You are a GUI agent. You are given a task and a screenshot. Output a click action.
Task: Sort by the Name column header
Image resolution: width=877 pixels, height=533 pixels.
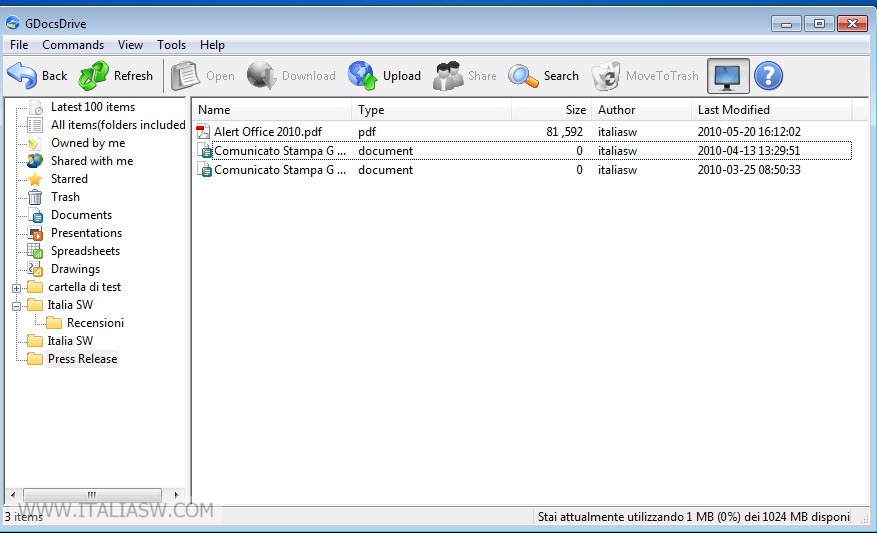pyautogui.click(x=272, y=110)
